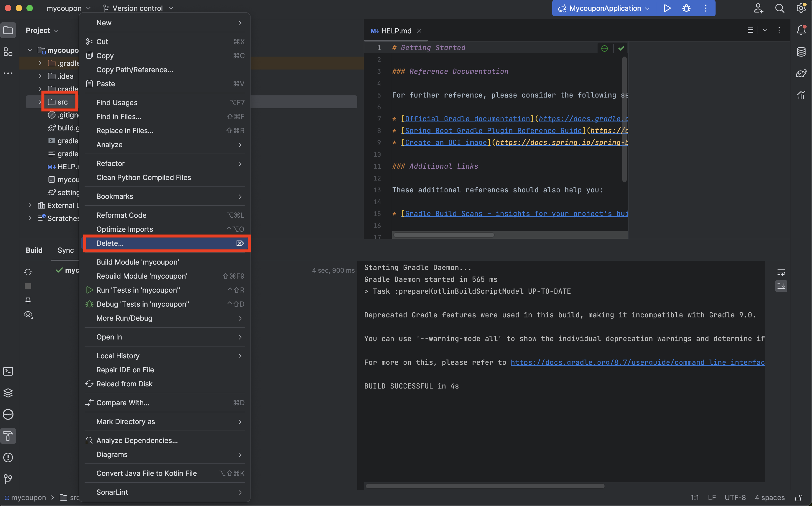Open the Notifications bell icon
This screenshot has height=506, width=812.
click(801, 30)
